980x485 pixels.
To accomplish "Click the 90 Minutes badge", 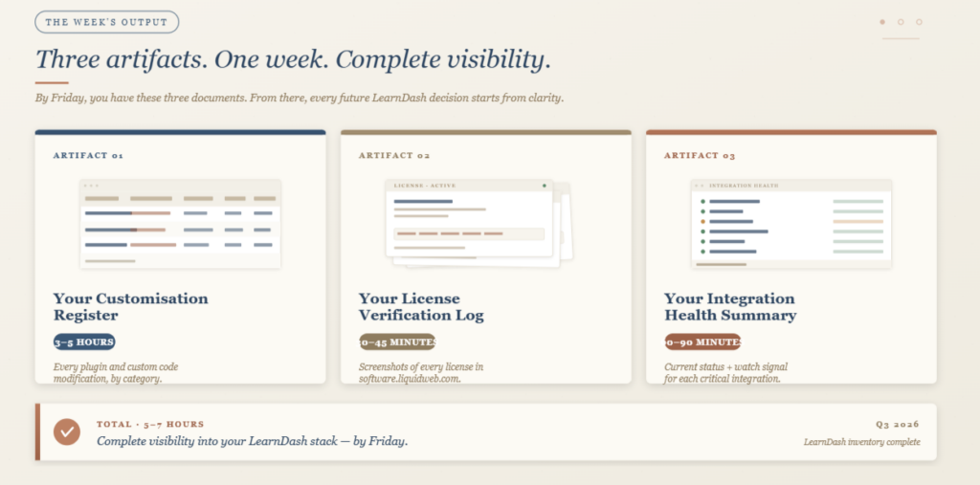I will (x=702, y=342).
